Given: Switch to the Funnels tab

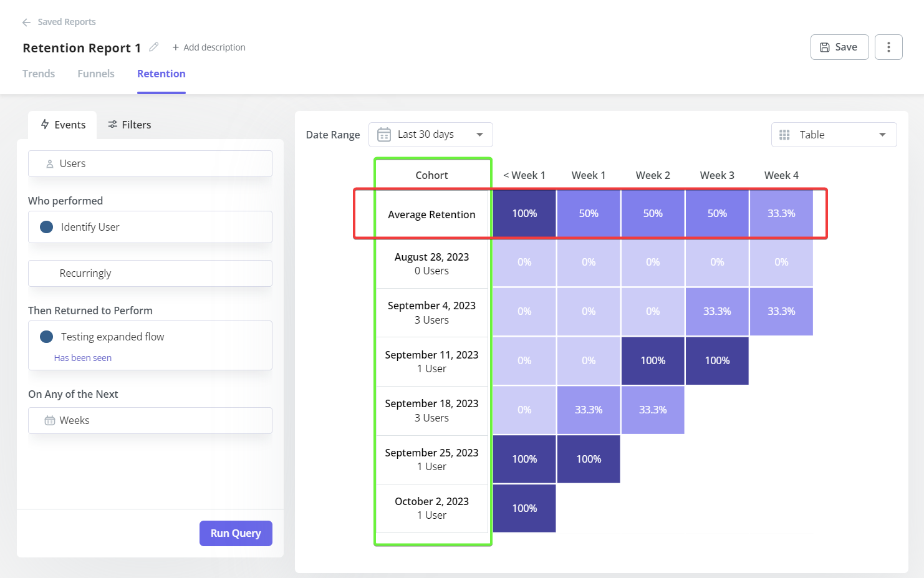Looking at the screenshot, I should point(96,74).
